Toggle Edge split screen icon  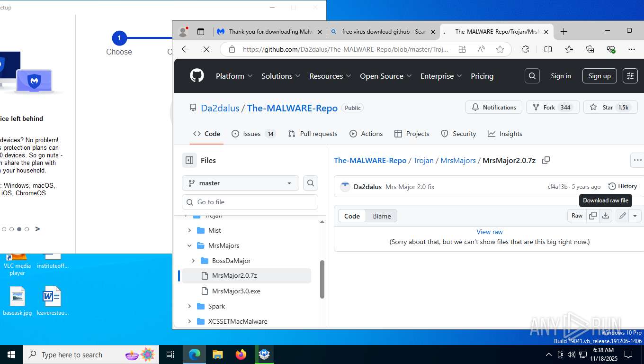click(x=548, y=49)
